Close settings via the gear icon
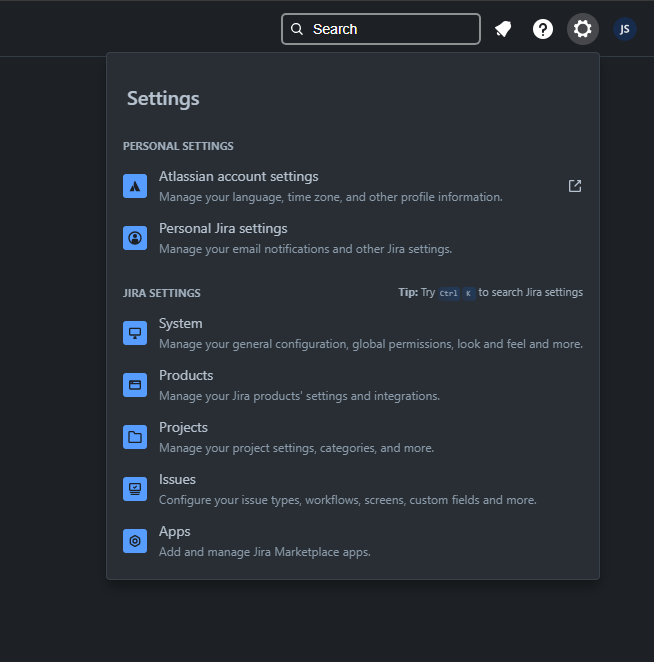 point(583,29)
